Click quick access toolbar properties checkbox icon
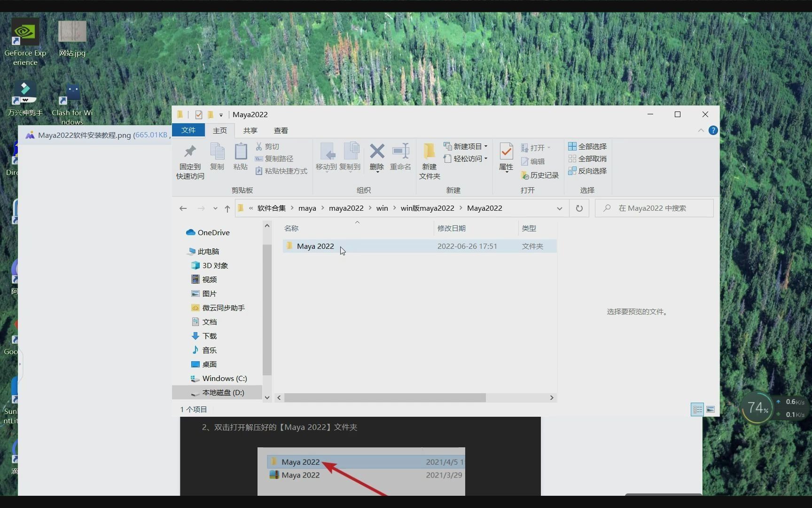The height and width of the screenshot is (508, 812). [199, 115]
